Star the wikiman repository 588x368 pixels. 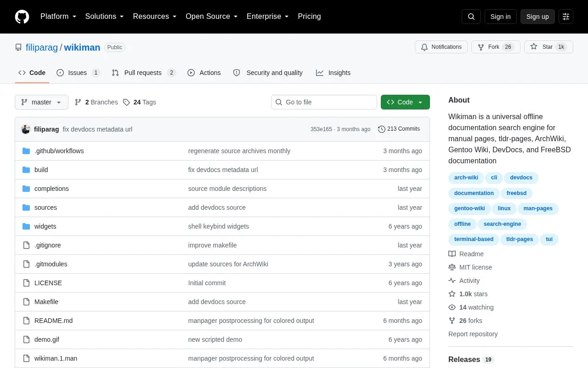click(x=548, y=47)
